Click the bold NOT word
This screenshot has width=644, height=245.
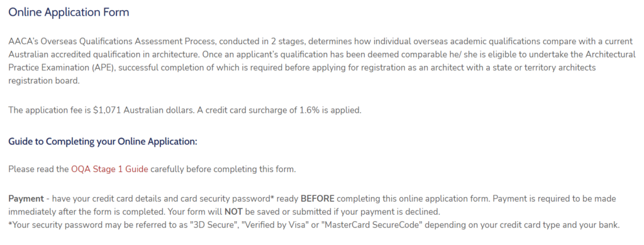coord(234,212)
